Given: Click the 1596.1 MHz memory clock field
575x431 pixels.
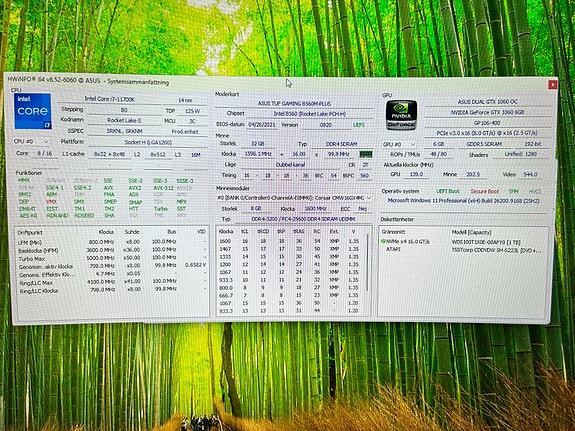Looking at the screenshot, I should [258, 154].
